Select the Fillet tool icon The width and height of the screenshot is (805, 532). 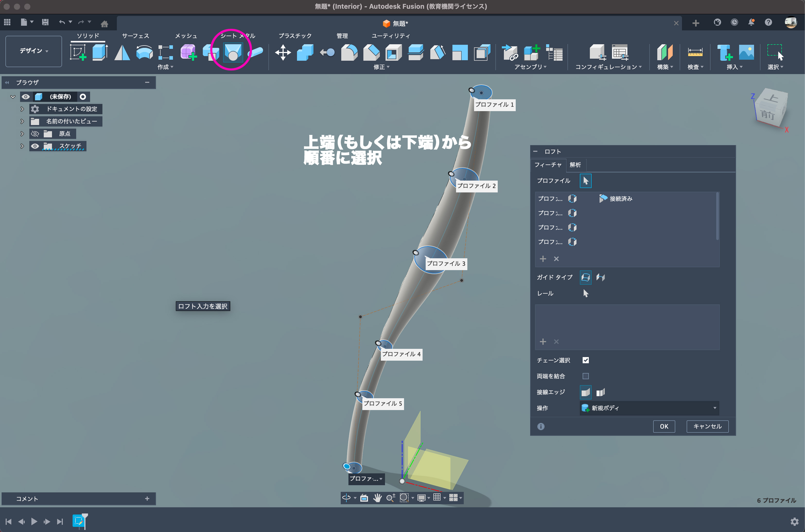[349, 52]
